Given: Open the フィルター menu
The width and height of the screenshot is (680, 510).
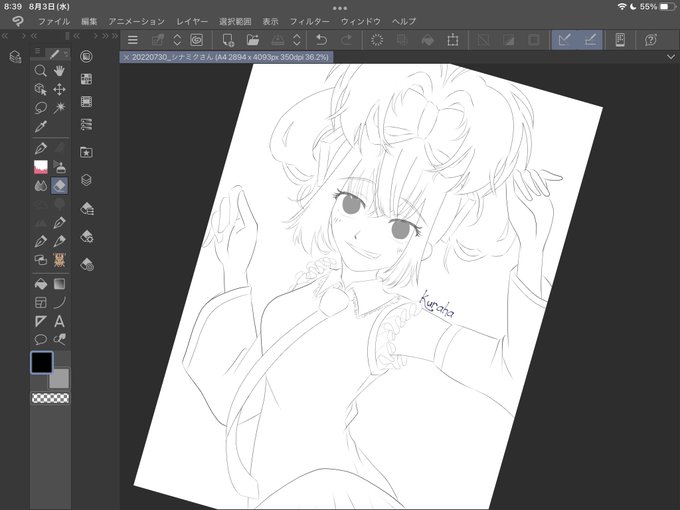Looking at the screenshot, I should (x=310, y=22).
